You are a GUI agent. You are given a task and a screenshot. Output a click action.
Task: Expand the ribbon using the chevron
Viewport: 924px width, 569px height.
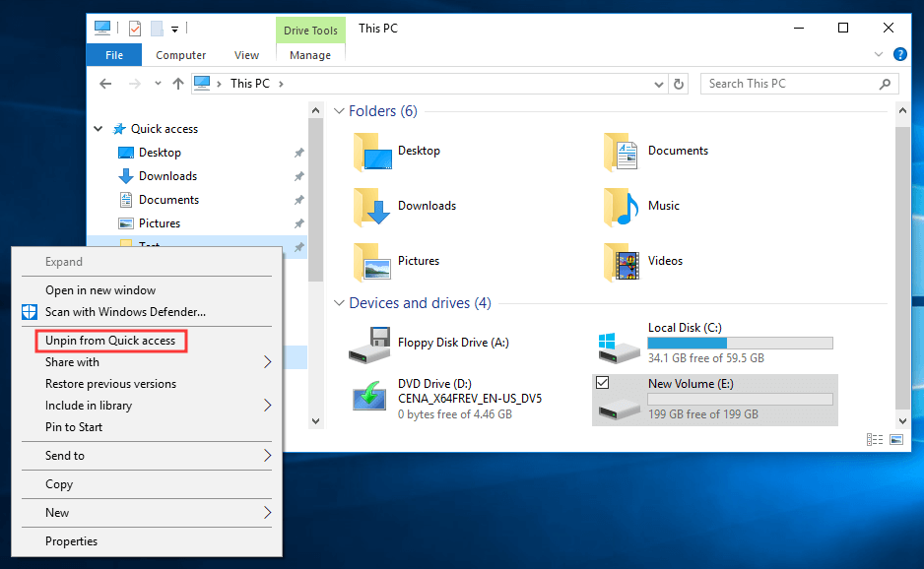tap(879, 54)
